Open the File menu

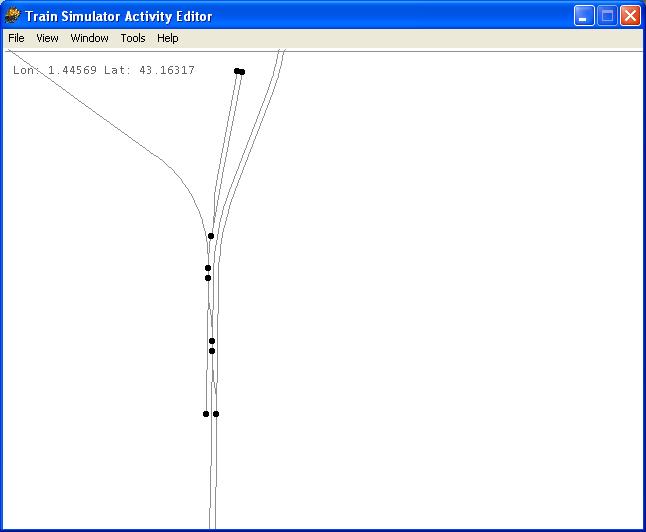[16, 38]
